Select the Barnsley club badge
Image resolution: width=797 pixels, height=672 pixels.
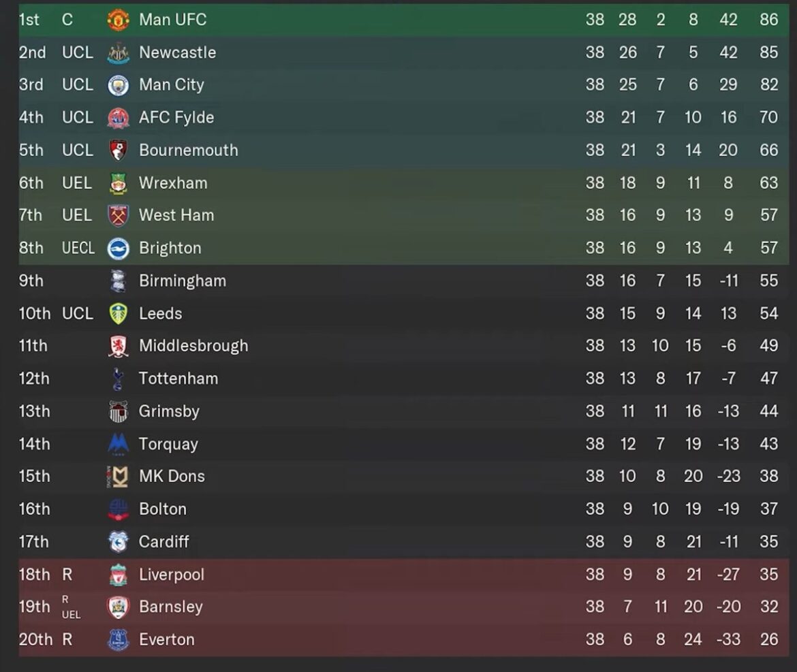click(117, 607)
